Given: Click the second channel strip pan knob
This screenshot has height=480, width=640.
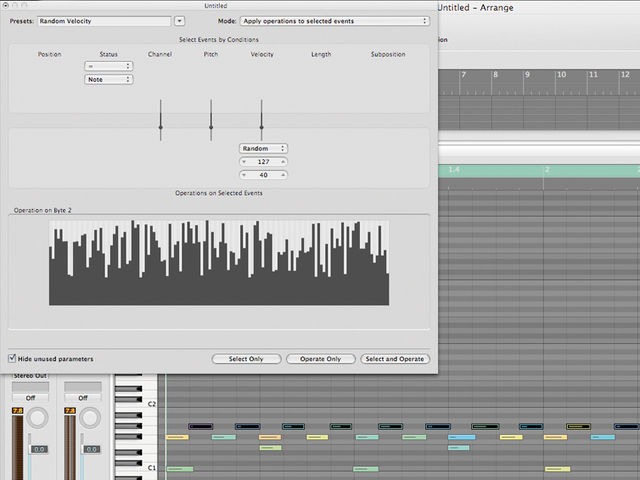Looking at the screenshot, I should [89, 418].
